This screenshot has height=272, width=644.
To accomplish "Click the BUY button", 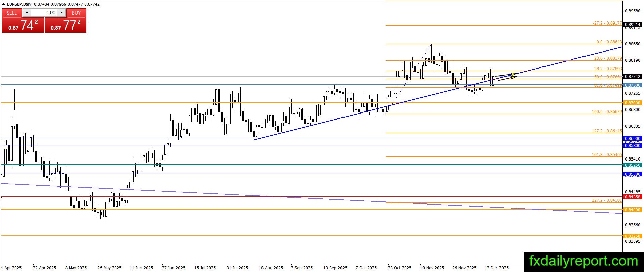I will (x=76, y=13).
